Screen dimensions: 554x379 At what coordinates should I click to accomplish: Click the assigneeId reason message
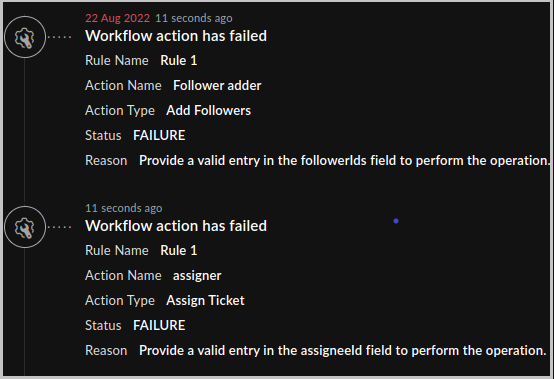tap(343, 351)
